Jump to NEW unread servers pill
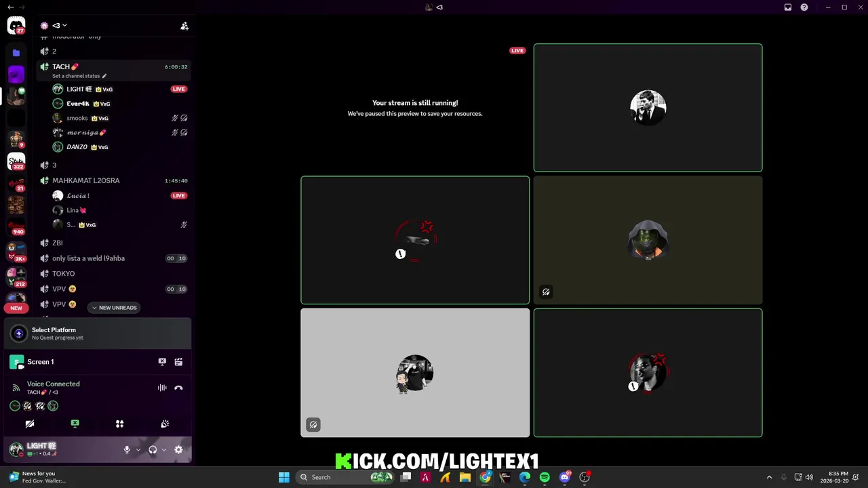The image size is (868, 488). pyautogui.click(x=16, y=308)
